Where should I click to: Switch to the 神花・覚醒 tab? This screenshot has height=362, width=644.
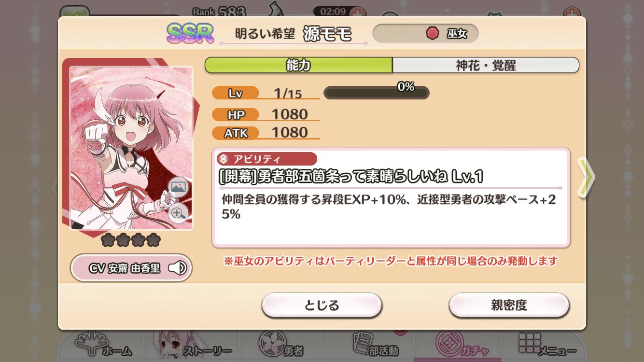486,65
